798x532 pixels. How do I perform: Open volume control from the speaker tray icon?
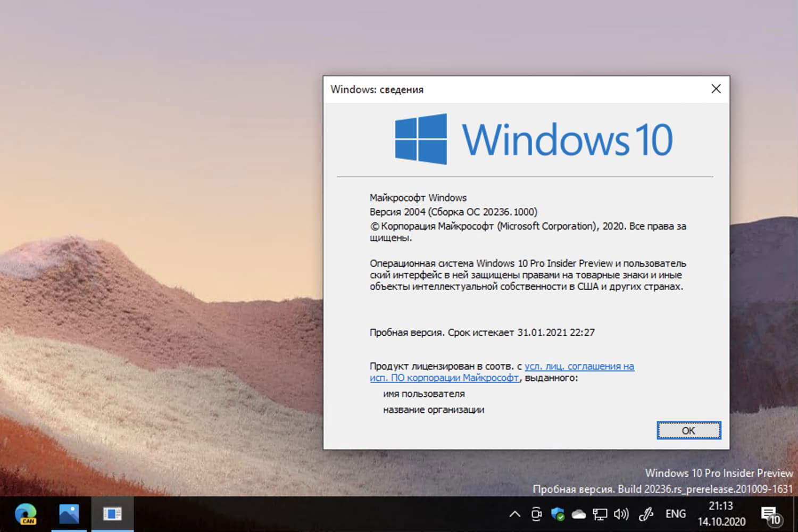pos(621,514)
